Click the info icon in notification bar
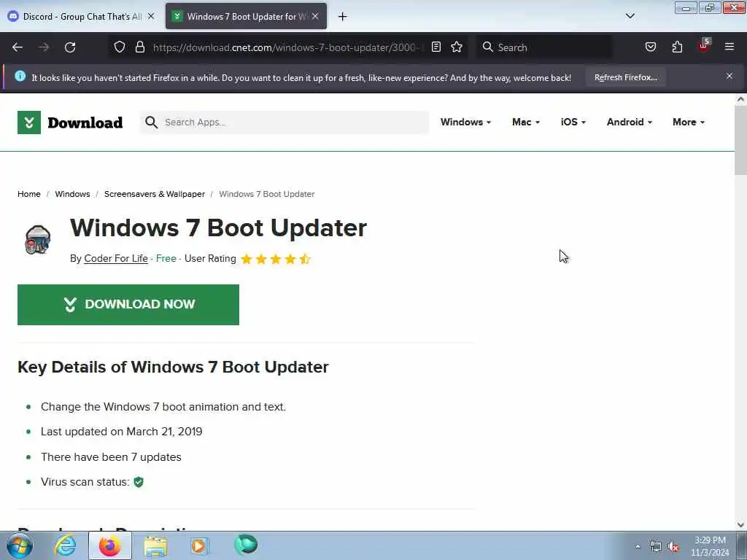 tap(20, 76)
